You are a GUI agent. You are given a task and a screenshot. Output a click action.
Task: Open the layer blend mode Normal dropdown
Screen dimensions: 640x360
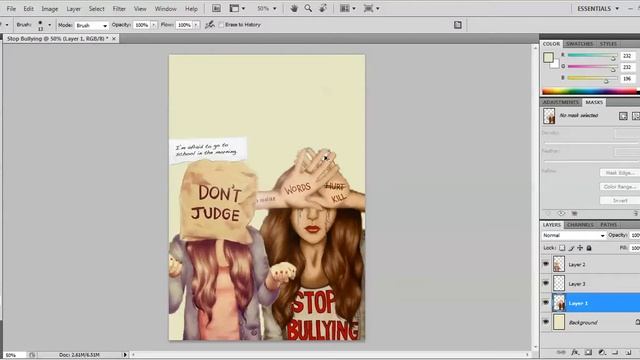point(573,236)
